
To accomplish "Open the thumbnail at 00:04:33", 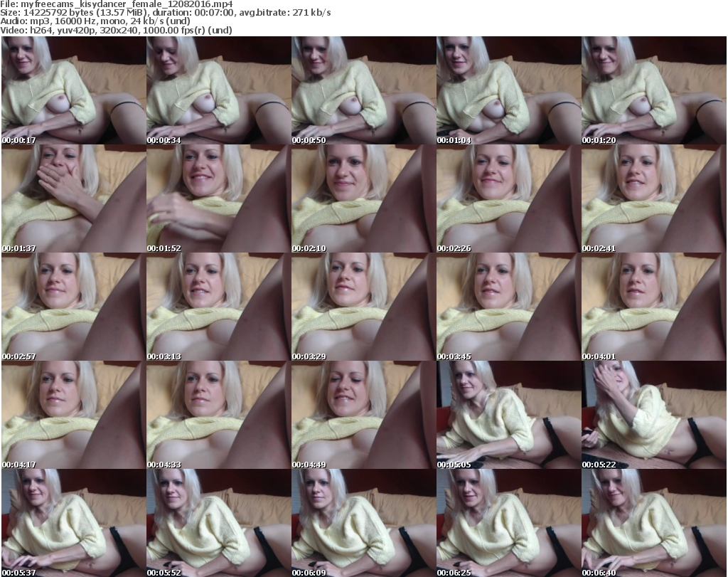I will (219, 415).
